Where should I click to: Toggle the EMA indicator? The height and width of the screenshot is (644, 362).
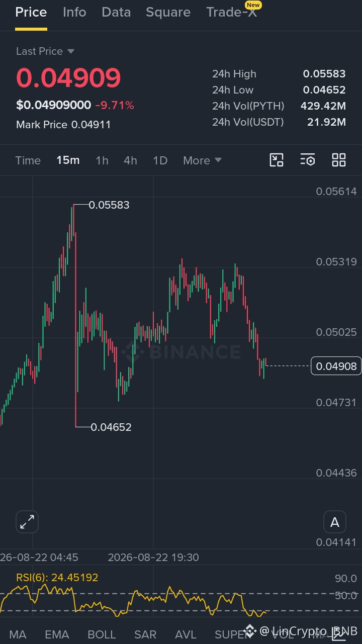(57, 634)
